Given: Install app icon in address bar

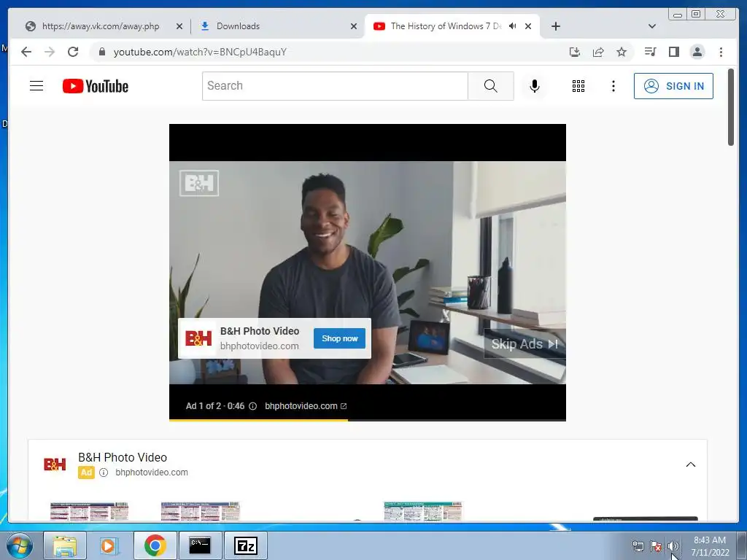Looking at the screenshot, I should click(575, 52).
